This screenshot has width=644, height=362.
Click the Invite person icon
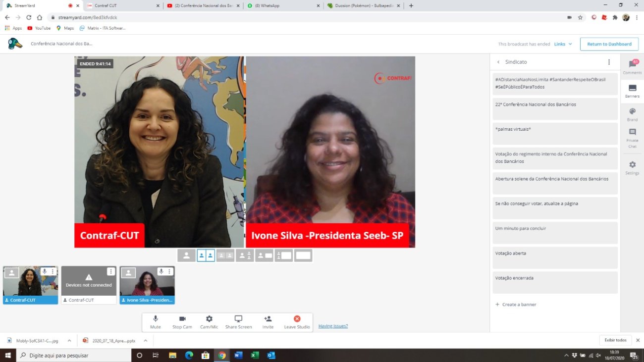[268, 319]
